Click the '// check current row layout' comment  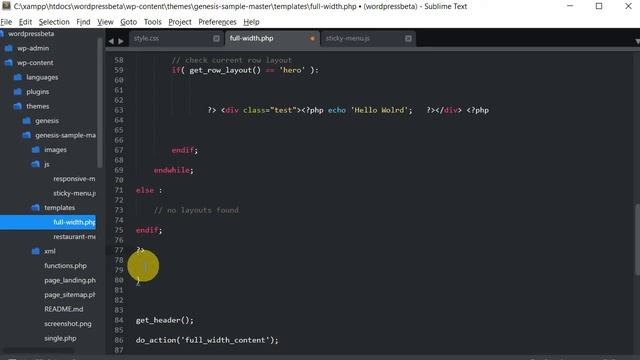(231, 60)
